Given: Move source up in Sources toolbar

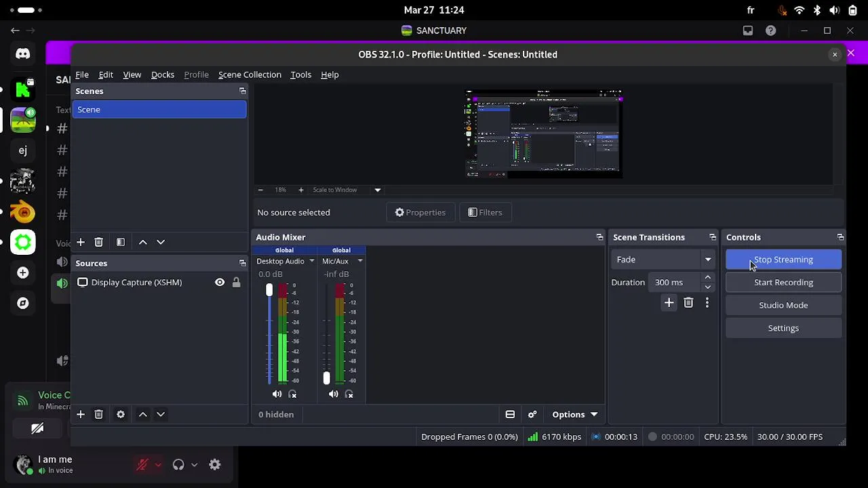Looking at the screenshot, I should coord(143,414).
